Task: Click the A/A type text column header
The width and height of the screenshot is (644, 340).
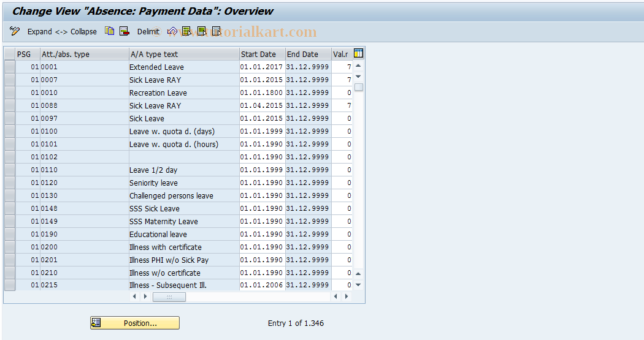Action: 184,54
